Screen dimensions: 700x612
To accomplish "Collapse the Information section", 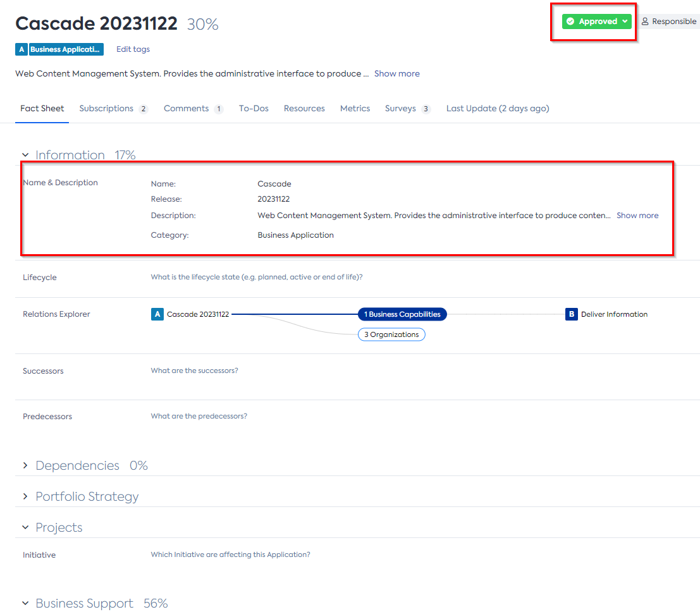I will click(25, 155).
